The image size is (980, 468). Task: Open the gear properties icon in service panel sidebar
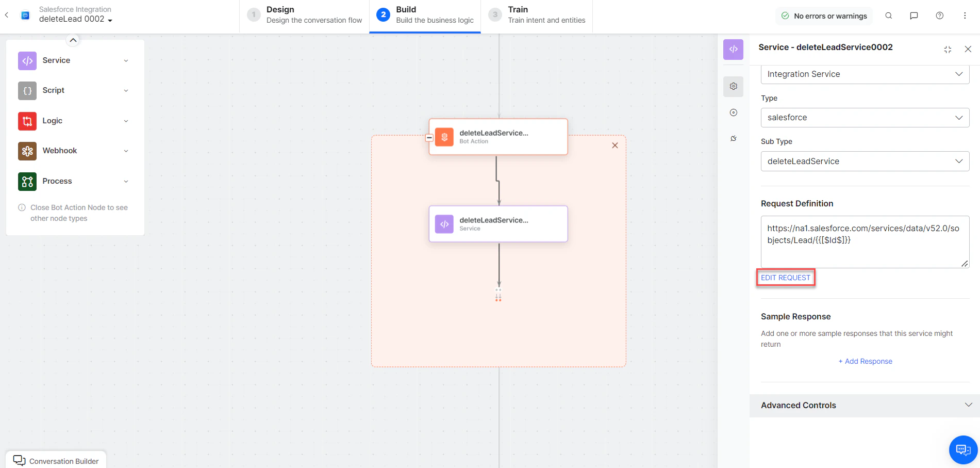point(733,86)
